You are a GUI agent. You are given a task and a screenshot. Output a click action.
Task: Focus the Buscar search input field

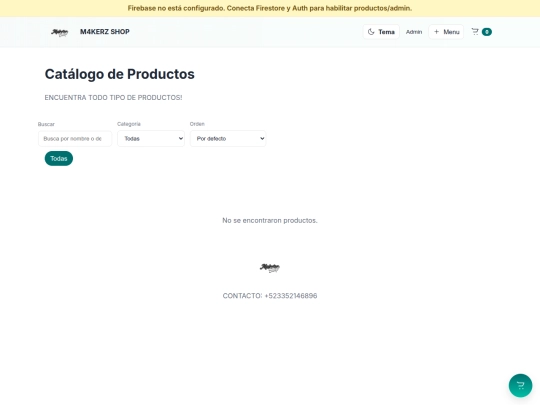(x=75, y=138)
